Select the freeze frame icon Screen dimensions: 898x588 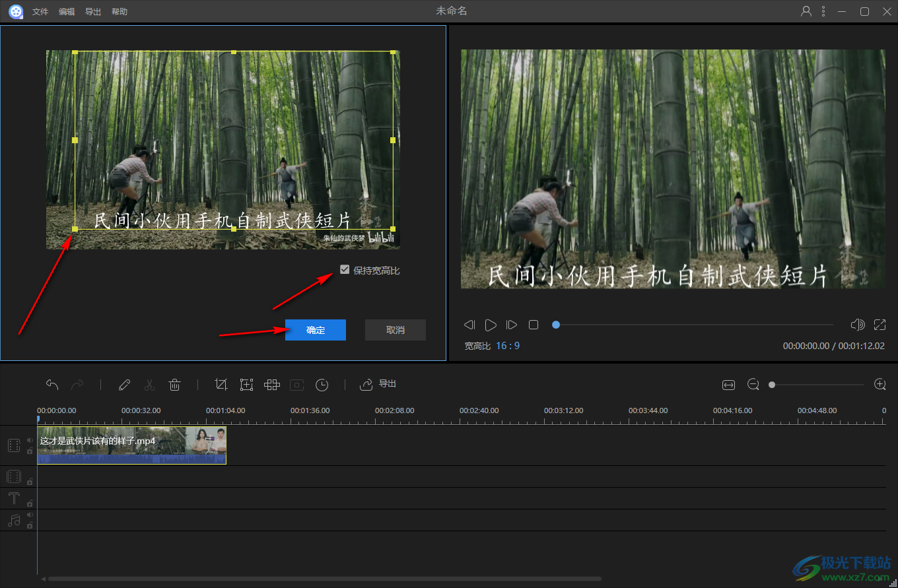click(x=297, y=385)
